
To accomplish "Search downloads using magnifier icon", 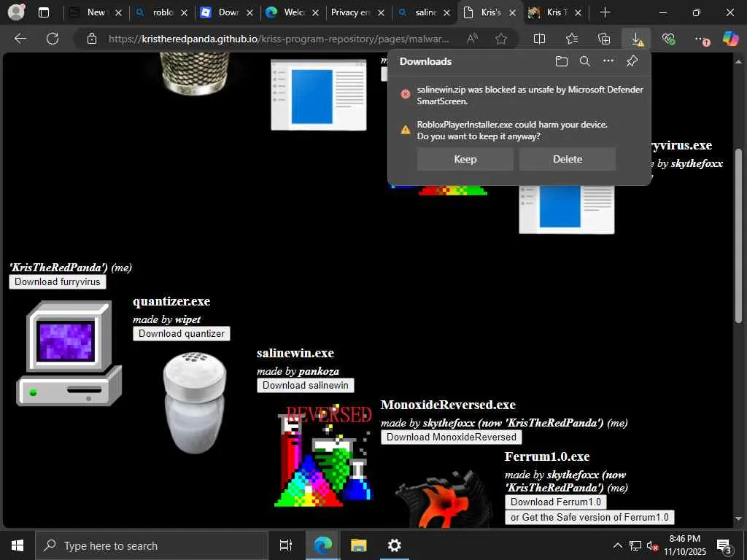I will [585, 61].
